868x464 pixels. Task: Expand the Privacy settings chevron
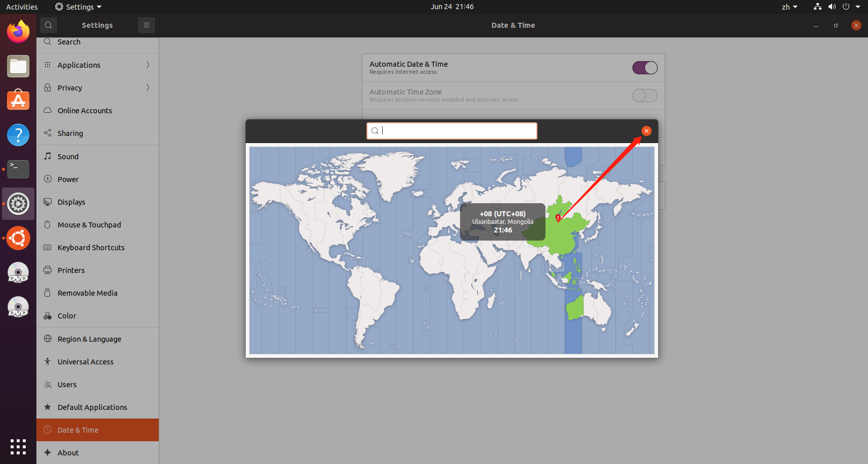pyautogui.click(x=148, y=87)
